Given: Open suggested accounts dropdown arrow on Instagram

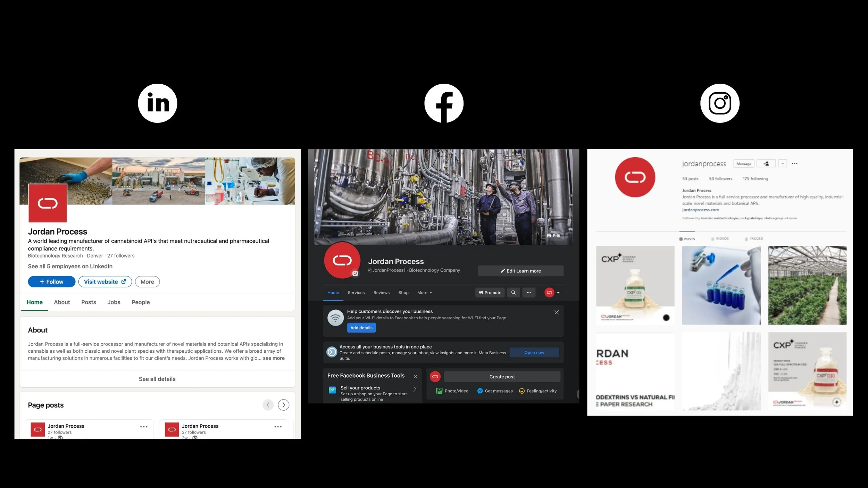Looking at the screenshot, I should [x=782, y=163].
